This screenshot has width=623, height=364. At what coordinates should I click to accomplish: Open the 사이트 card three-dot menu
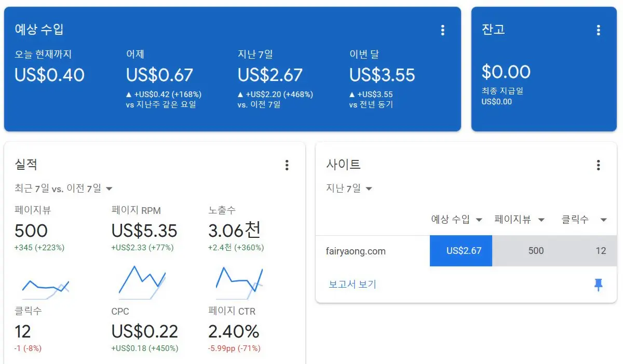[598, 165]
